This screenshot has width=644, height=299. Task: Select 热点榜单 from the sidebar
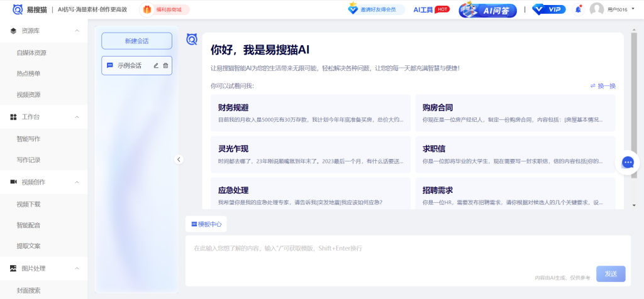coord(28,73)
